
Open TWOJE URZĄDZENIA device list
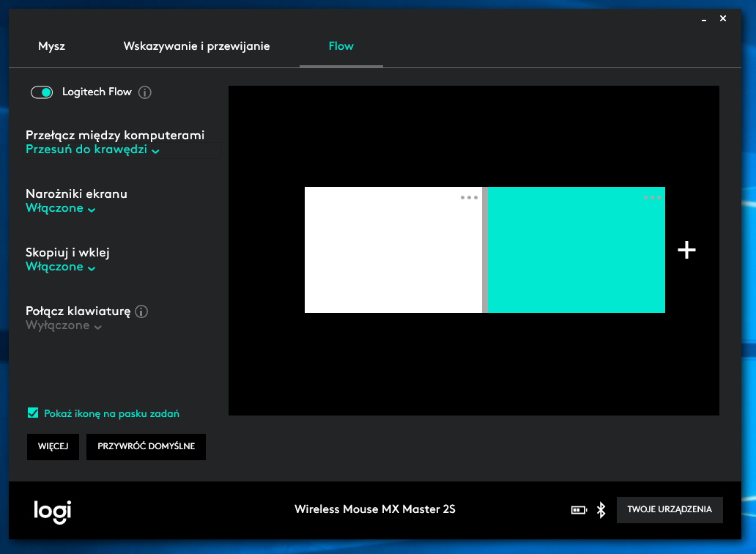click(x=670, y=509)
